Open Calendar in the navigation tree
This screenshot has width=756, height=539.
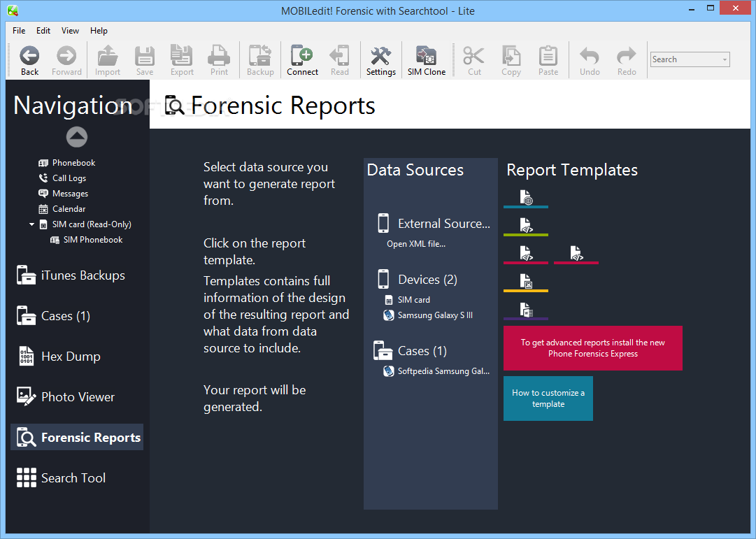62,209
